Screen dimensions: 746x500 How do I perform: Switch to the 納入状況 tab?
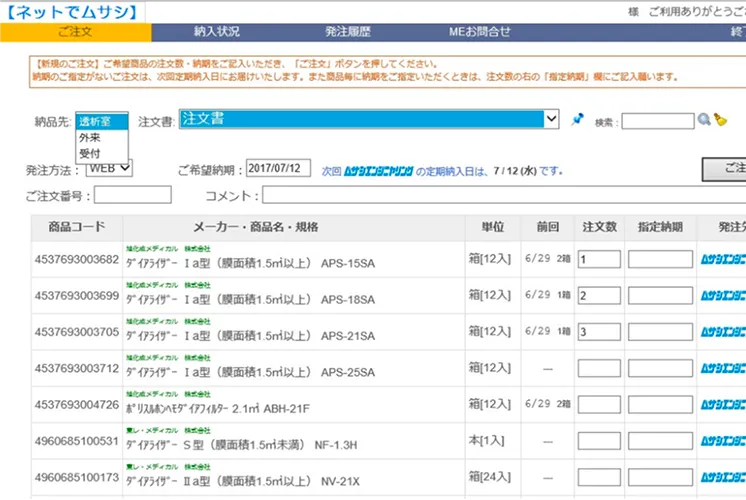216,32
